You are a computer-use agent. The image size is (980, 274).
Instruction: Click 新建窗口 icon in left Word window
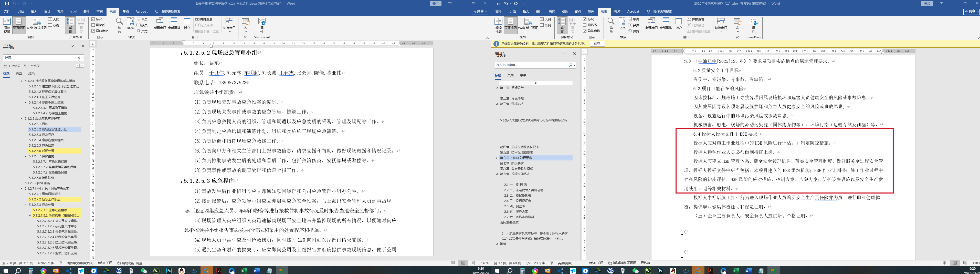(x=160, y=24)
